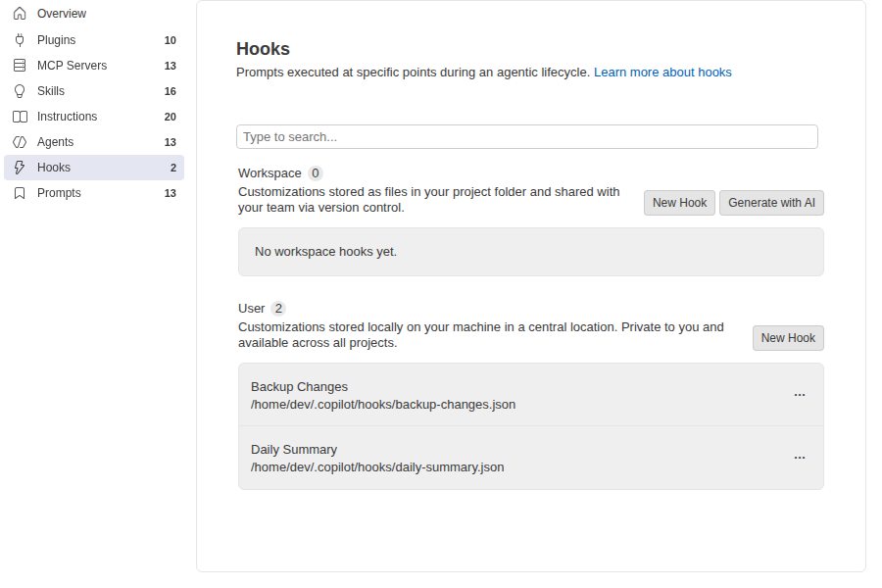Viewport: 882px width, 588px height.
Task: Click the Hooks lightning icon
Action: tap(20, 168)
